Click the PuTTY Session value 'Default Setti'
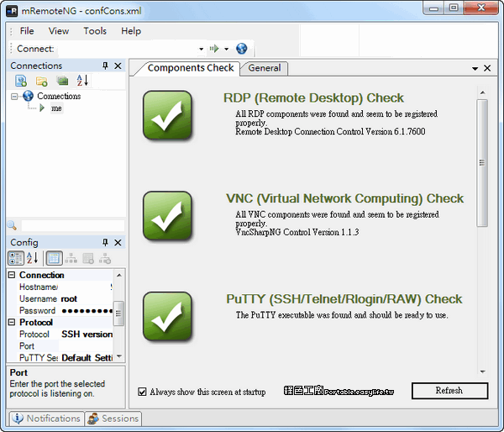The width and height of the screenshot is (504, 432). click(x=86, y=358)
